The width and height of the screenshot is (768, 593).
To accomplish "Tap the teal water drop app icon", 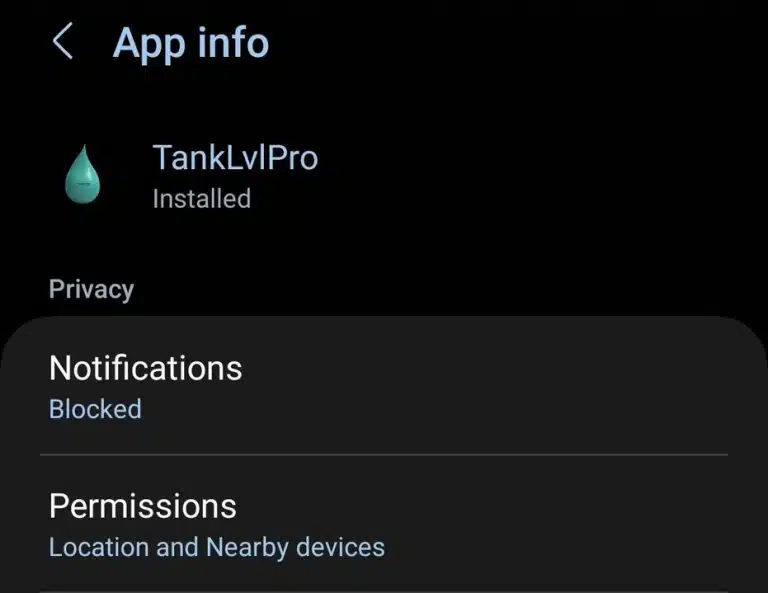I will click(83, 174).
